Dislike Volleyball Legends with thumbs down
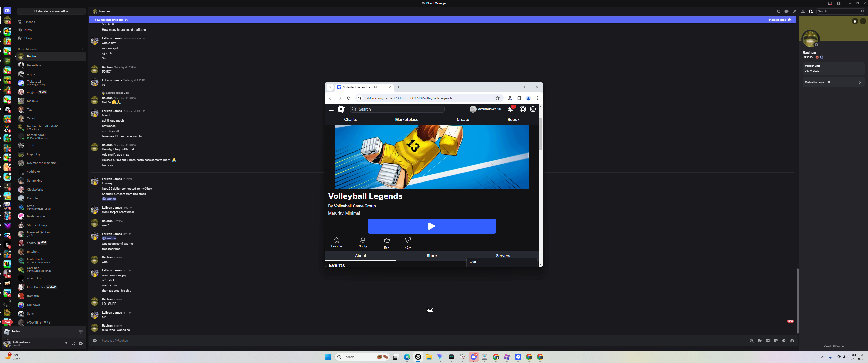This screenshot has width=868, height=363. [408, 240]
